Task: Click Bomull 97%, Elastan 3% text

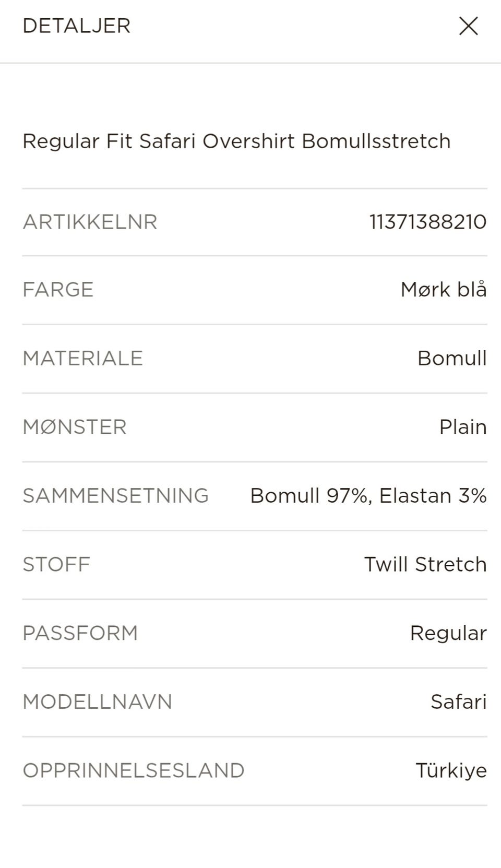Action: (x=368, y=495)
